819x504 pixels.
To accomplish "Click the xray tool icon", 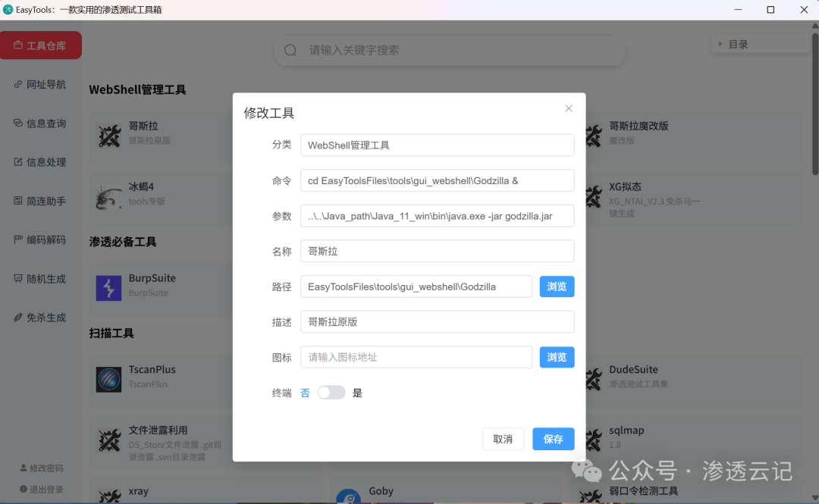I will point(108,496).
